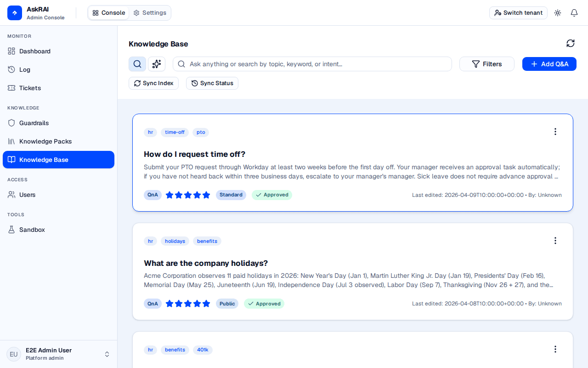
Task: Select the keyword search mode magnifier button
Action: [x=137, y=64]
